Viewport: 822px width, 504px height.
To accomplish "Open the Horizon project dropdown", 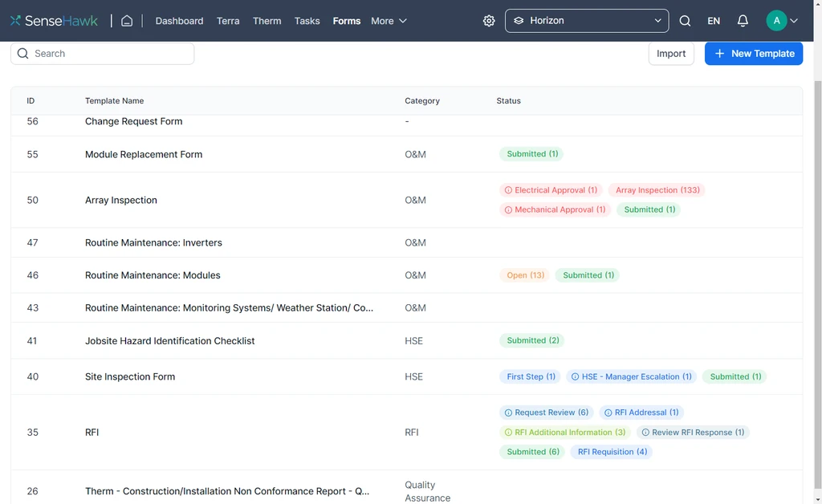I will coord(587,21).
